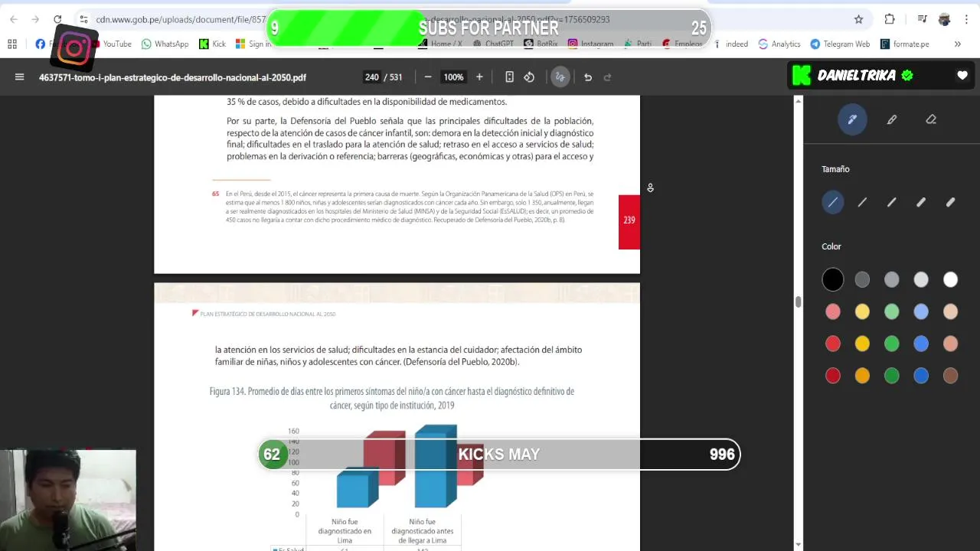Select the pen drawing tool
980x551 pixels.
(852, 119)
